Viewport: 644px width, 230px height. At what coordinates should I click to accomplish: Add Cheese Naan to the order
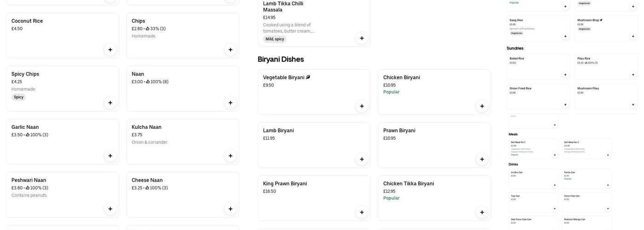pos(230,209)
